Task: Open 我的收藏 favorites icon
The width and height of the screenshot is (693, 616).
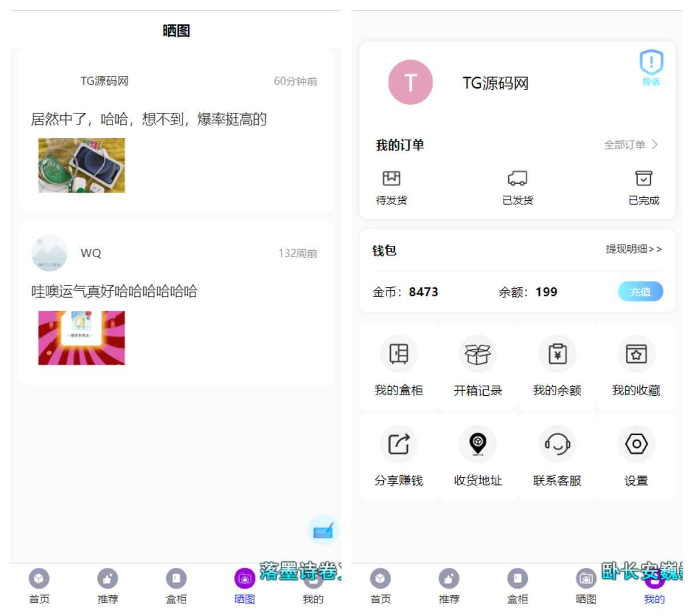Action: (636, 355)
